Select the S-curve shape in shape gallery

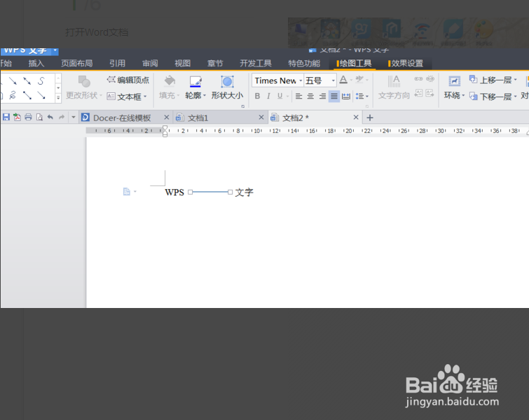[x=41, y=81]
